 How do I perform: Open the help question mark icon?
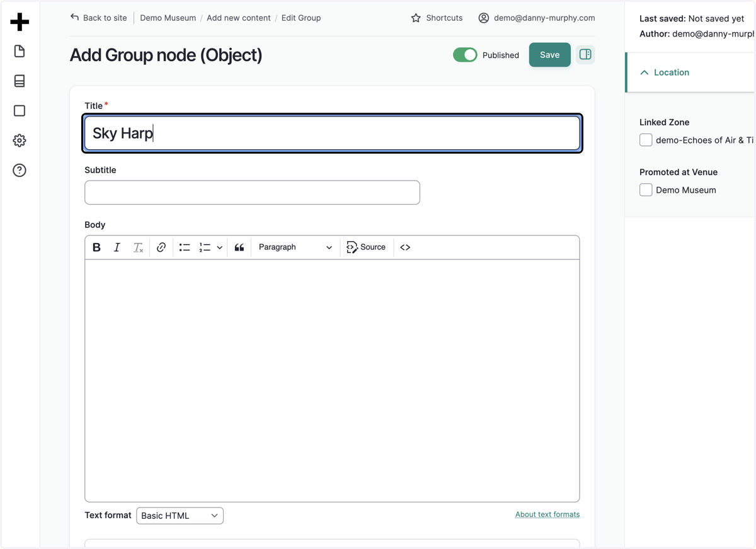pyautogui.click(x=20, y=170)
